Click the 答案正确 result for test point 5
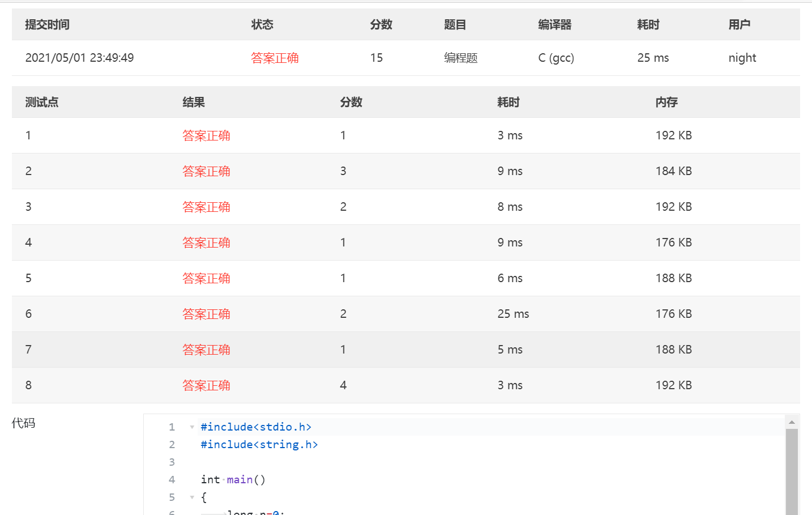The image size is (812, 515). coord(206,278)
